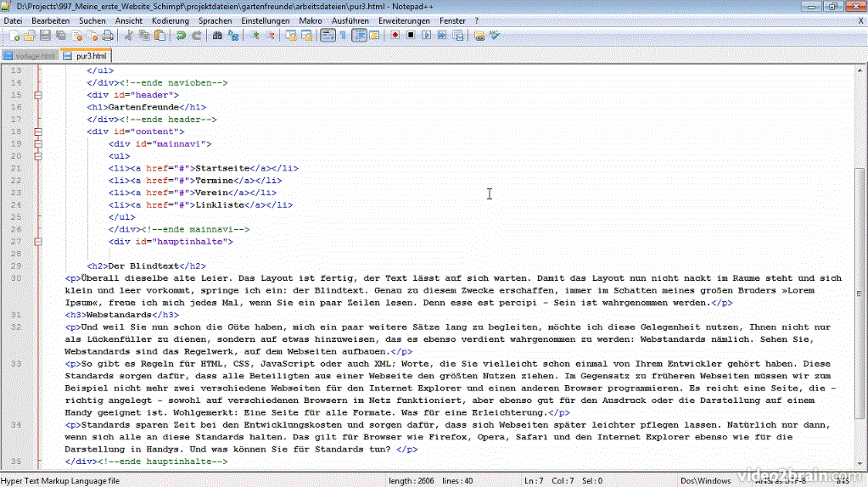Start macro recording with red record icon
The image size is (868, 487).
[x=395, y=36]
